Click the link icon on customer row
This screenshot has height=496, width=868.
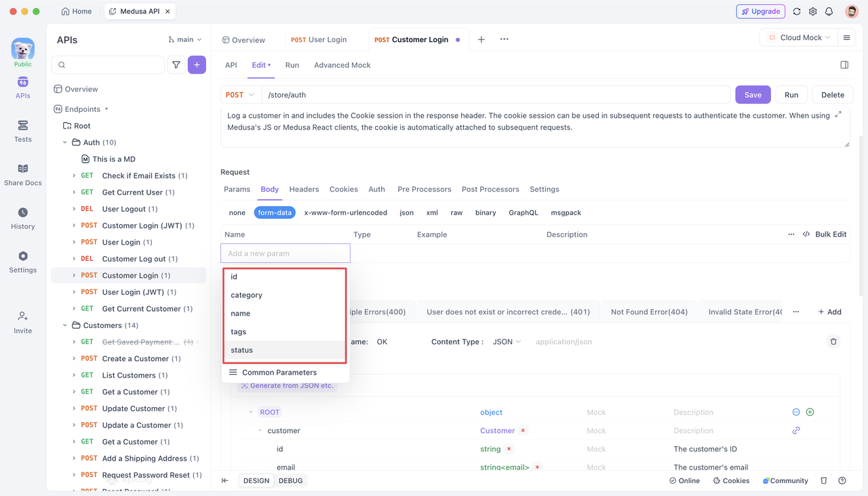(796, 430)
